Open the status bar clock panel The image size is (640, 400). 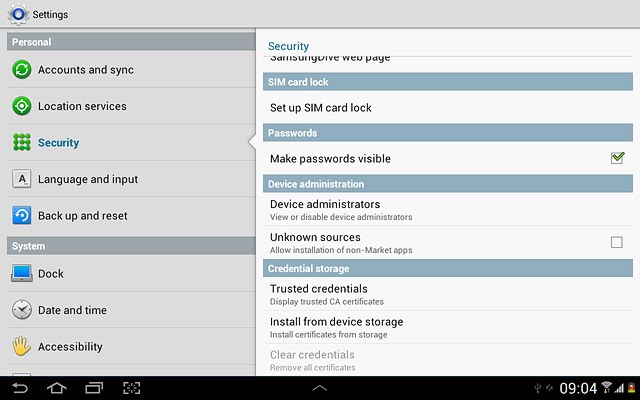[578, 388]
